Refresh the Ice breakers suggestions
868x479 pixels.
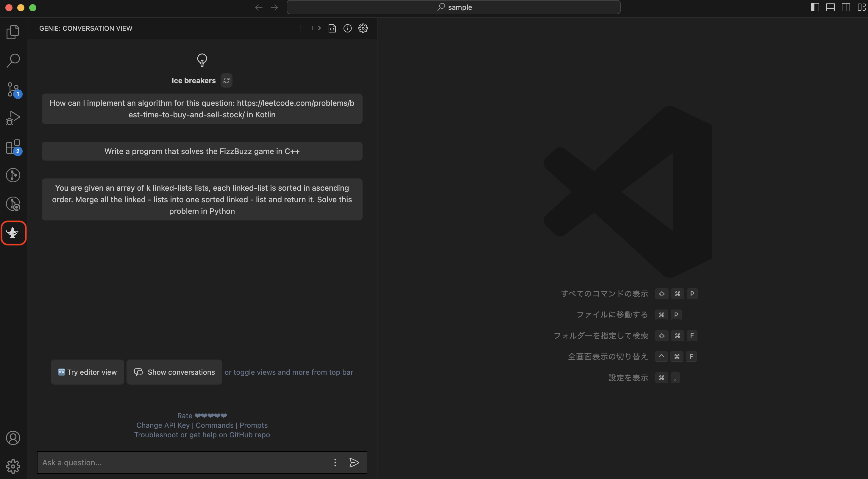tap(227, 80)
